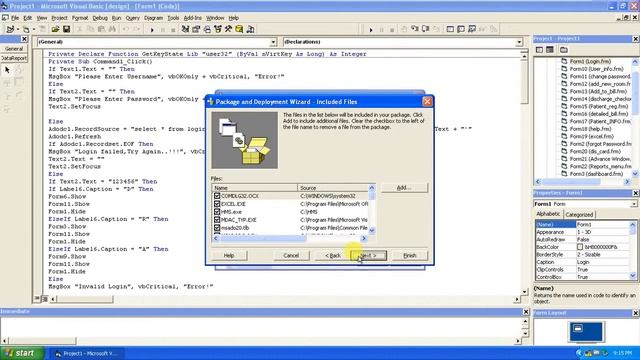Click the Component Manager toolbar icon
Screen dimensions: 640x360
click(x=250, y=29)
